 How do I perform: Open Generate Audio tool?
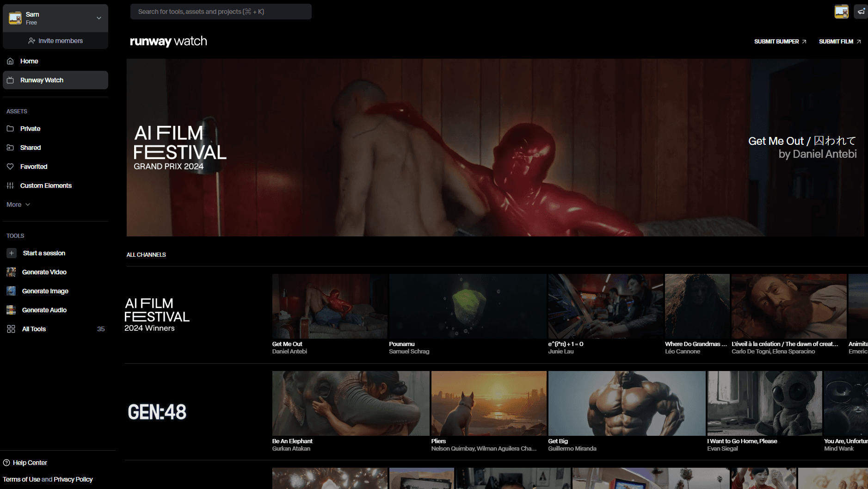point(55,310)
